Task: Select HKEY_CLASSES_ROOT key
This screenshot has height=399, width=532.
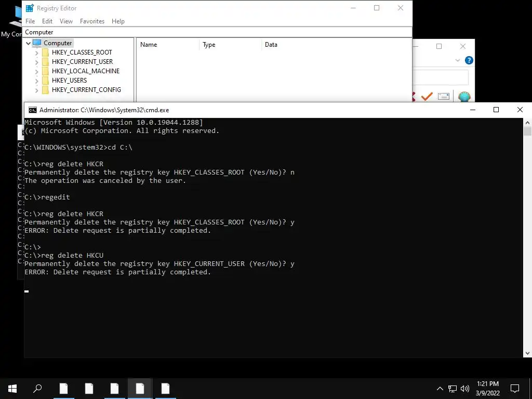Action: [x=82, y=52]
